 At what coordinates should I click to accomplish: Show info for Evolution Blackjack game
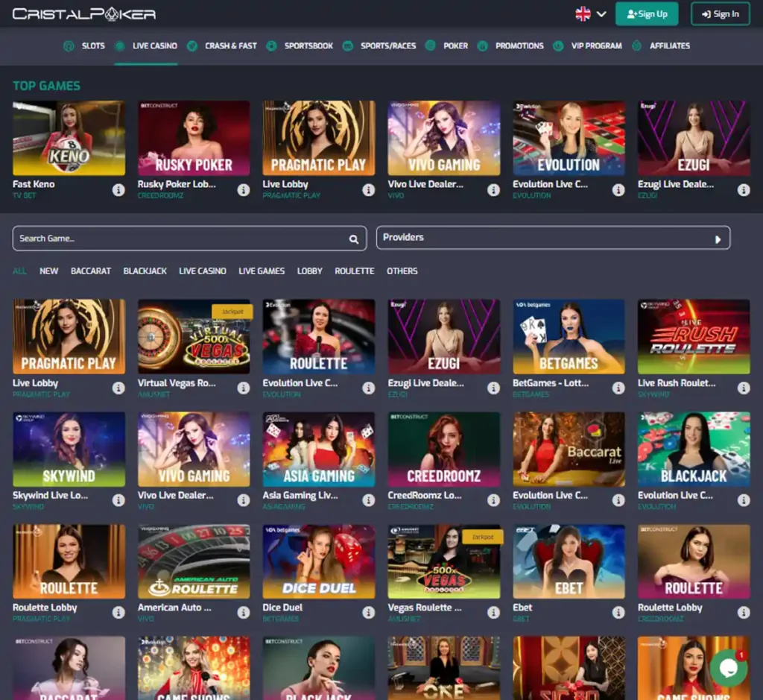(744, 500)
